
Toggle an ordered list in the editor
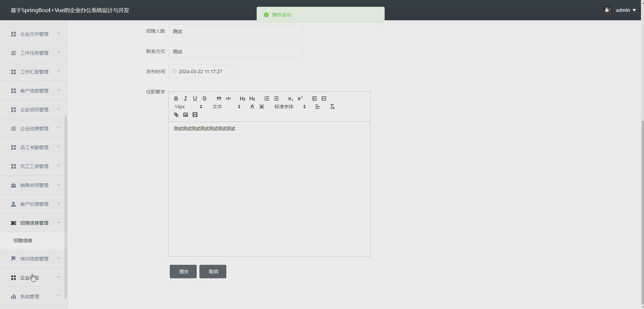point(266,99)
